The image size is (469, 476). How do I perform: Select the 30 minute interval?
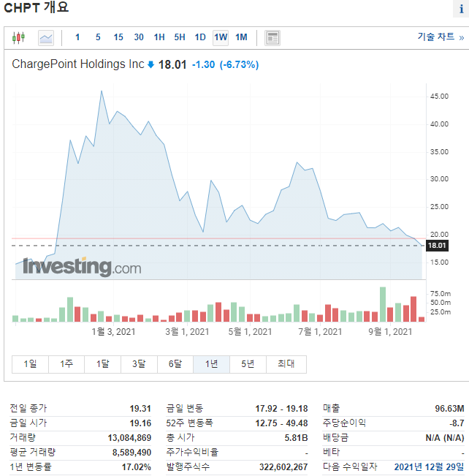point(139,37)
